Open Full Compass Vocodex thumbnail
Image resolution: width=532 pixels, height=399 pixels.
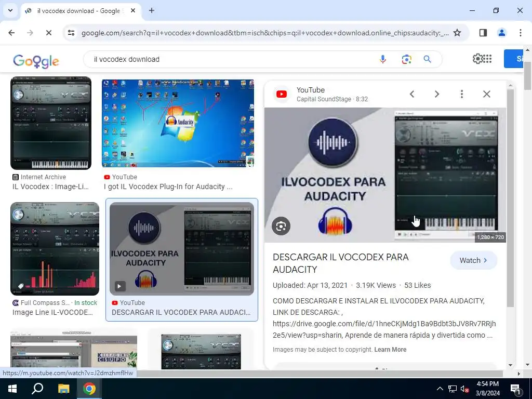55,249
